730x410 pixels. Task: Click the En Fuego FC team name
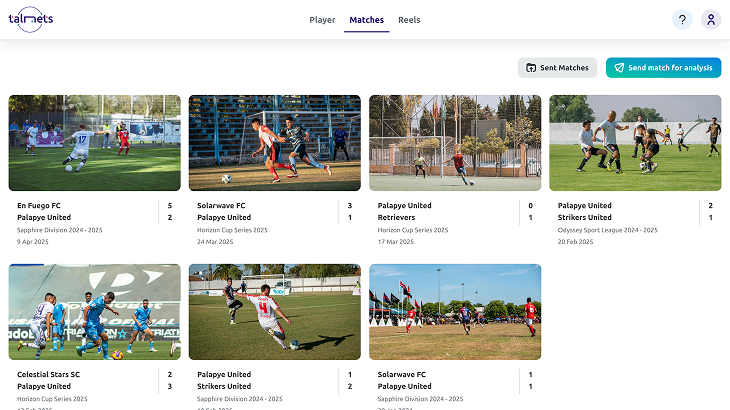click(39, 206)
